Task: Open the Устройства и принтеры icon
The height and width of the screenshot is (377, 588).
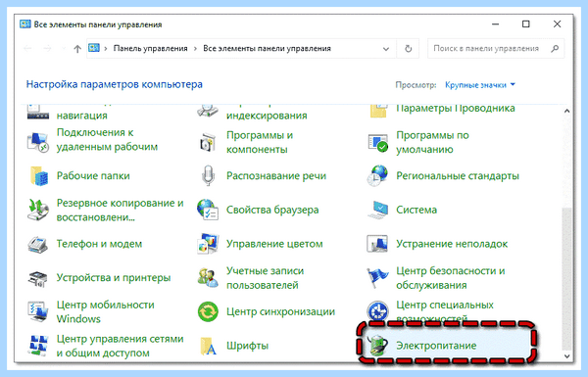Action: (x=38, y=278)
